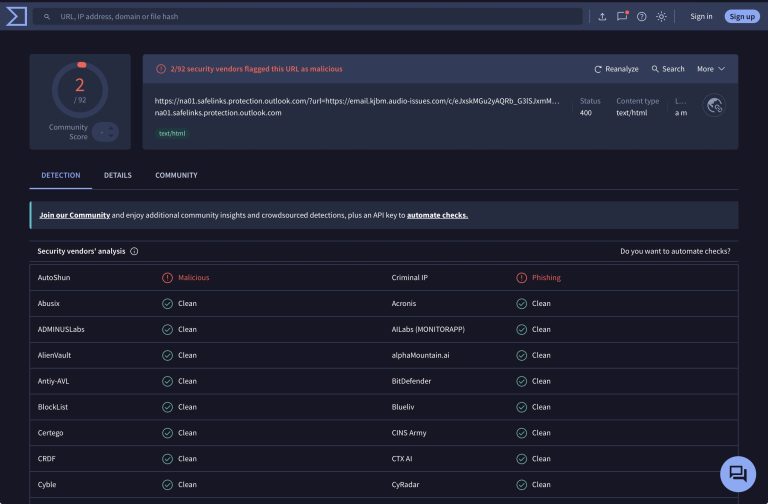768x504 pixels.
Task: Click the Criminal IP Phishing warning icon
Action: point(522,278)
